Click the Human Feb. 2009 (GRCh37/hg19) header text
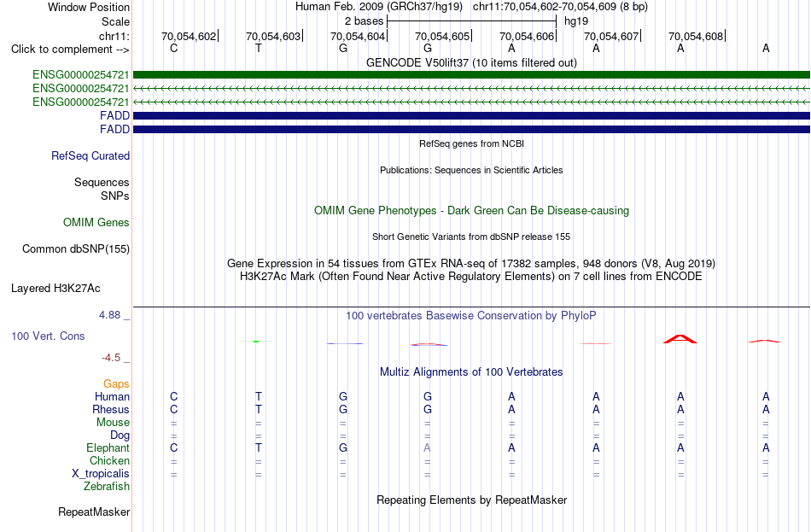811x532 pixels. click(381, 7)
